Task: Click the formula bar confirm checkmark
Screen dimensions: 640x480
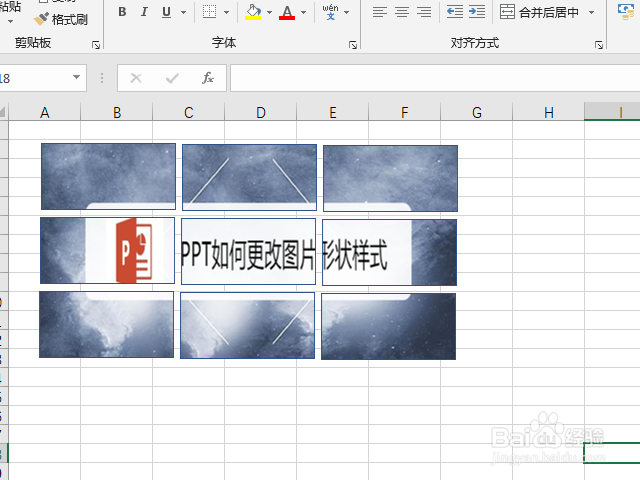Action: [x=172, y=78]
